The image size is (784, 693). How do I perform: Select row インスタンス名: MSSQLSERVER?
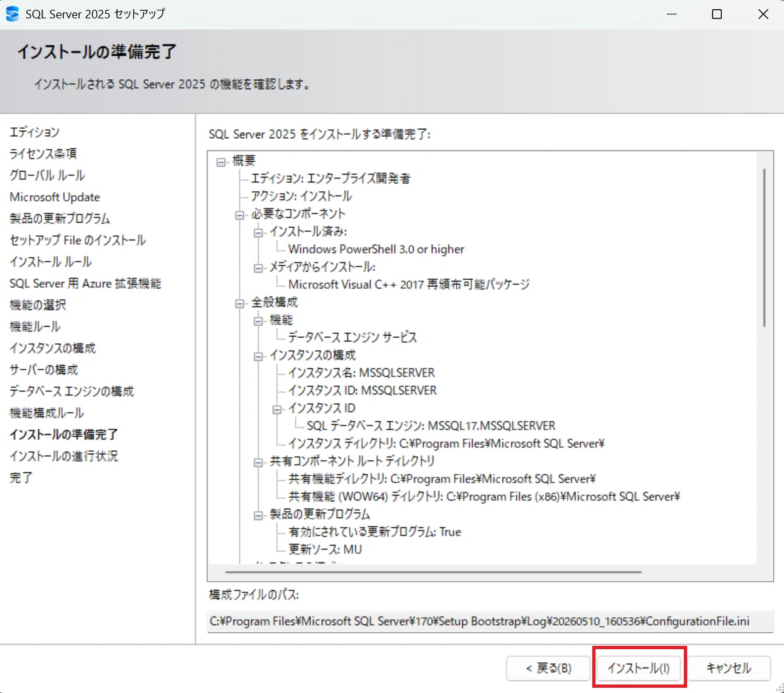[361, 373]
